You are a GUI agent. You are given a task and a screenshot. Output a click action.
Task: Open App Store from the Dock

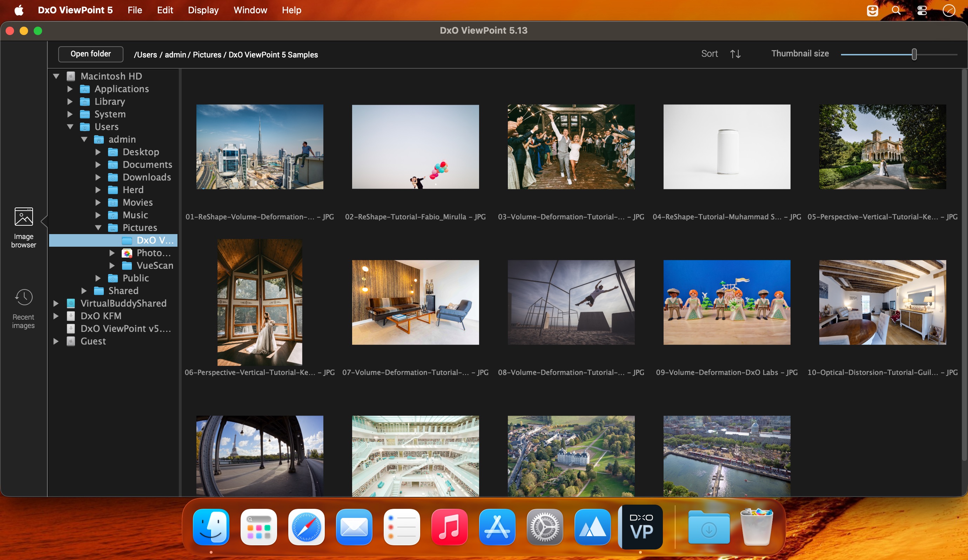click(x=497, y=527)
